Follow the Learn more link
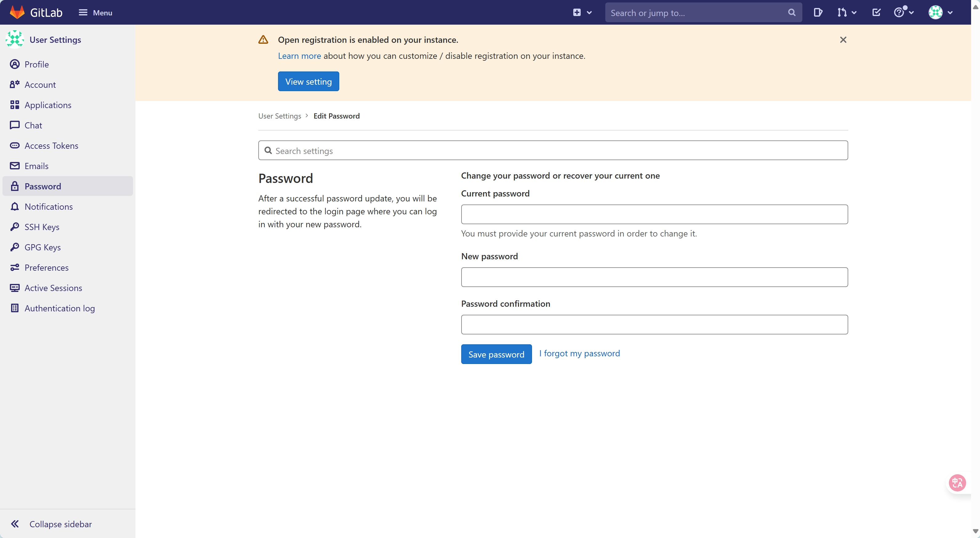The height and width of the screenshot is (538, 980). pos(299,56)
